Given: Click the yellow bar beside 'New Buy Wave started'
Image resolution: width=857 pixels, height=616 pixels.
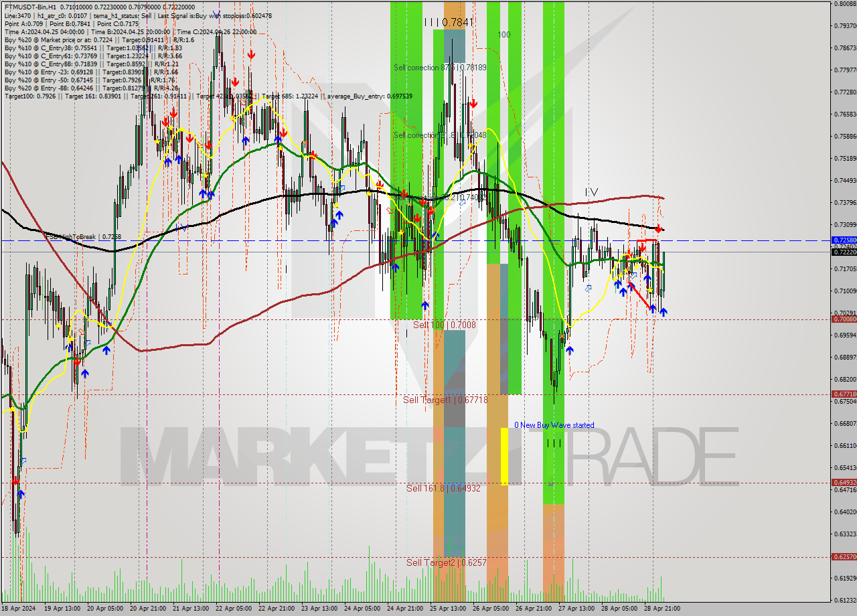Looking at the screenshot, I should tap(504, 456).
